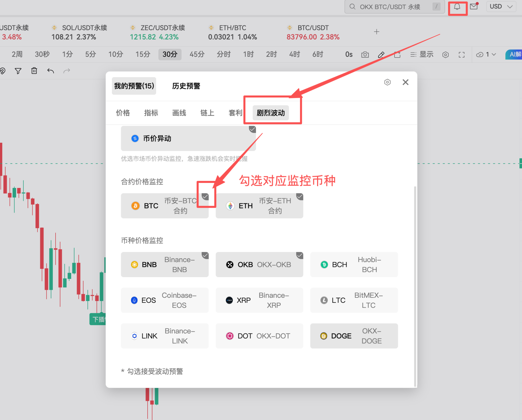This screenshot has width=522, height=420.
Task: Expand the cloud sync 1 dropdown
Action: point(486,55)
